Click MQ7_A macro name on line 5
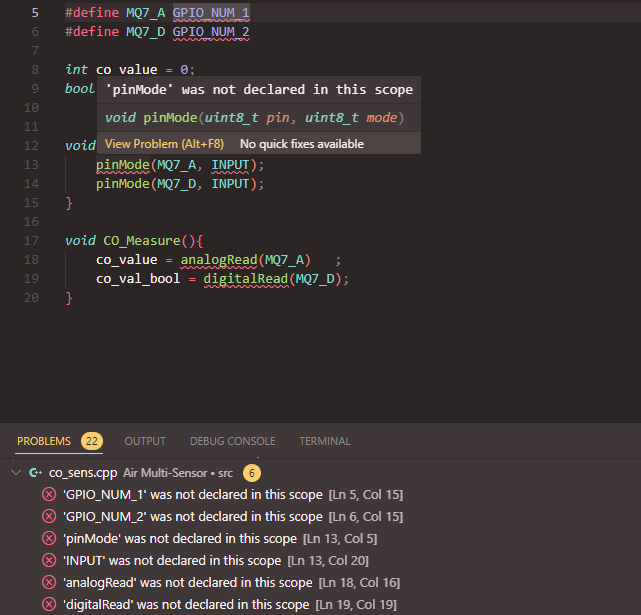 tap(146, 13)
